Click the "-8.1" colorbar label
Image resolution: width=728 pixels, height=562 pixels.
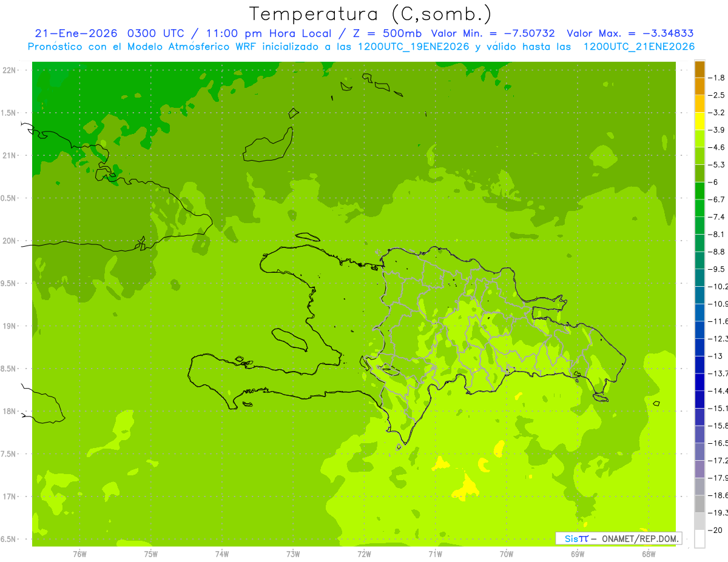717,235
